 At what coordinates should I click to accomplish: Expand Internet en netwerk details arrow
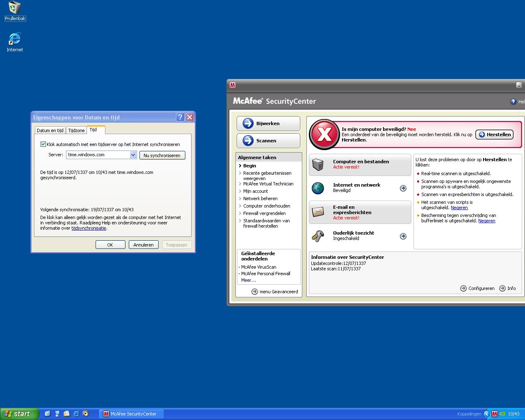[x=403, y=188]
